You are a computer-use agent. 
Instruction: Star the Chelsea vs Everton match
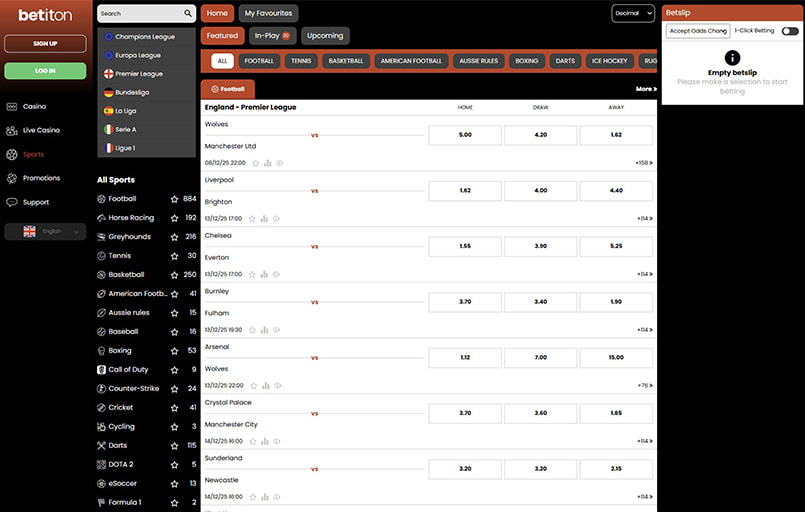252,274
